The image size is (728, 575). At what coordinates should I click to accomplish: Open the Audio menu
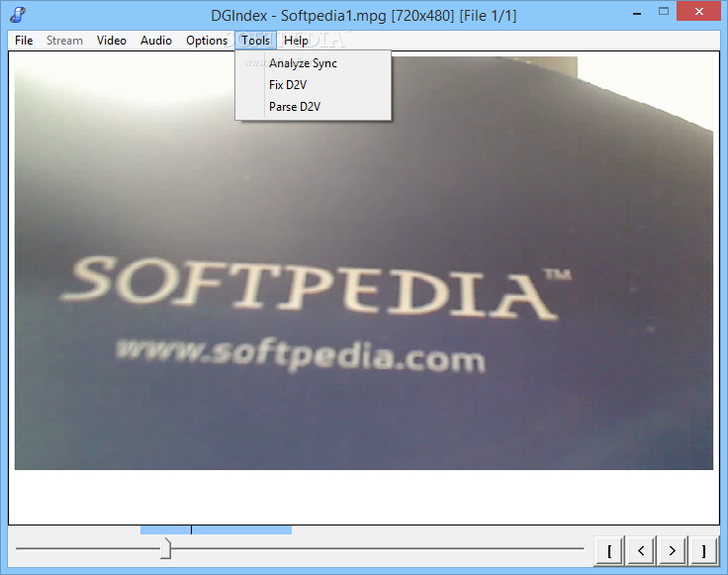click(x=156, y=41)
